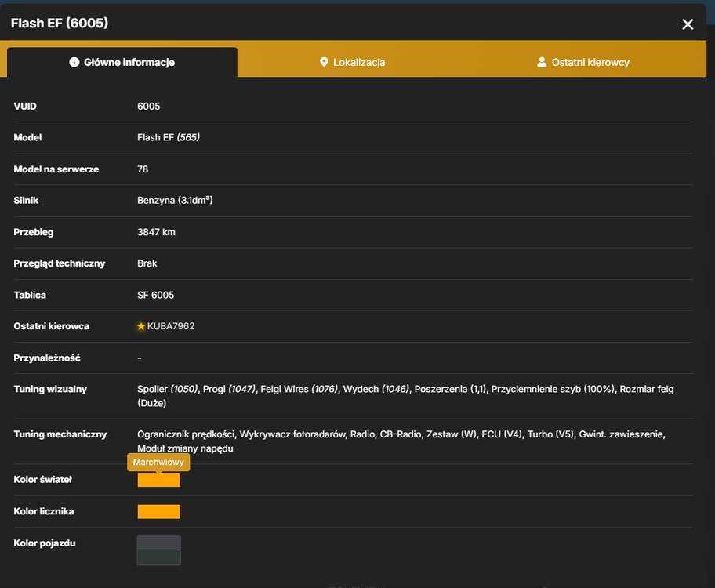Click the Kolor pojazdu label
The height and width of the screenshot is (588, 715).
44,543
